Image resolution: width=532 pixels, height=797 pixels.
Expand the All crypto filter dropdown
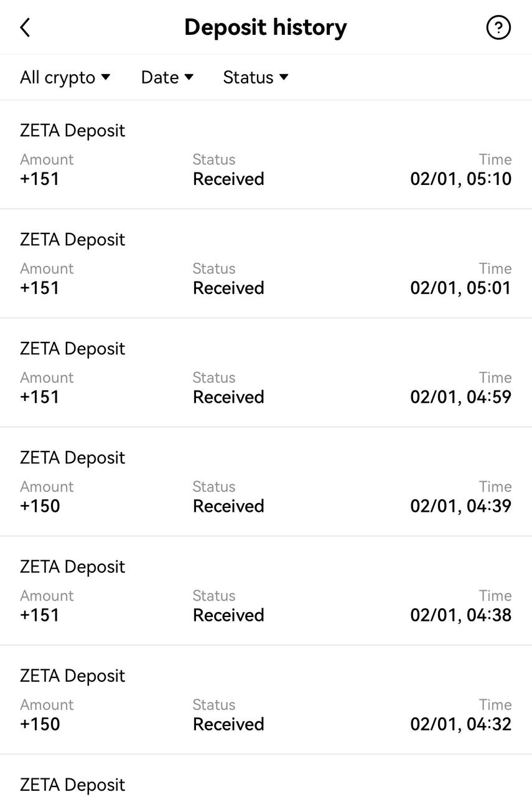click(x=65, y=77)
